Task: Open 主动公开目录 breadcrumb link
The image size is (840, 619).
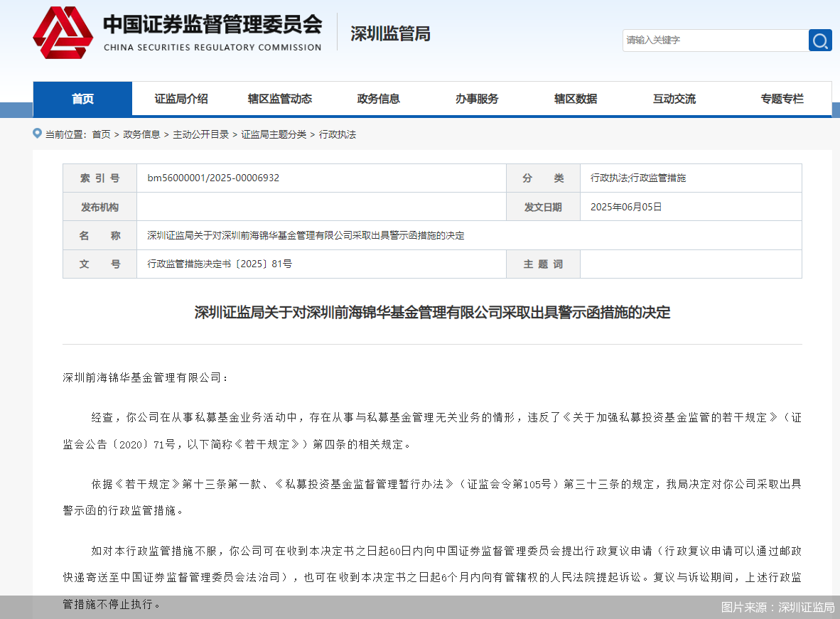Action: tap(200, 134)
